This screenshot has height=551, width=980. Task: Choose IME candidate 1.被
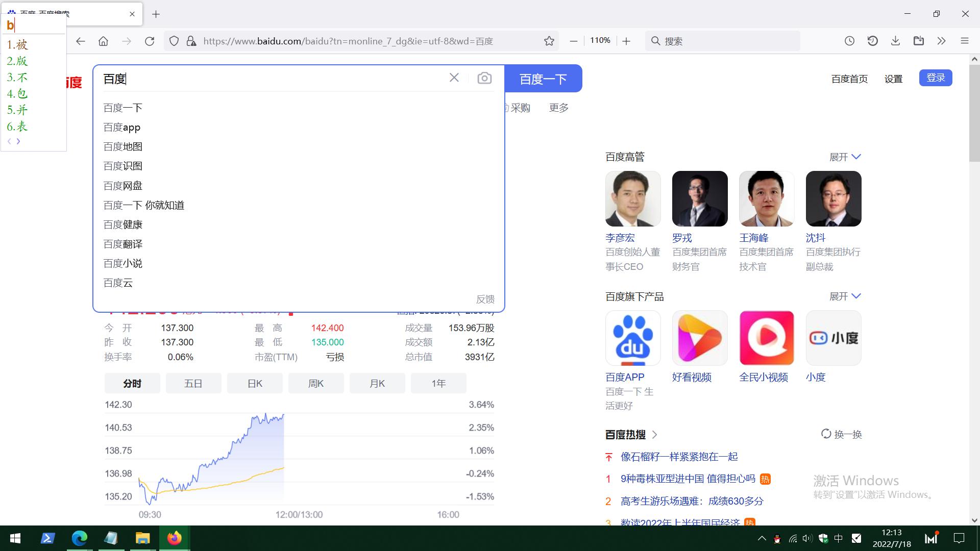click(x=17, y=45)
